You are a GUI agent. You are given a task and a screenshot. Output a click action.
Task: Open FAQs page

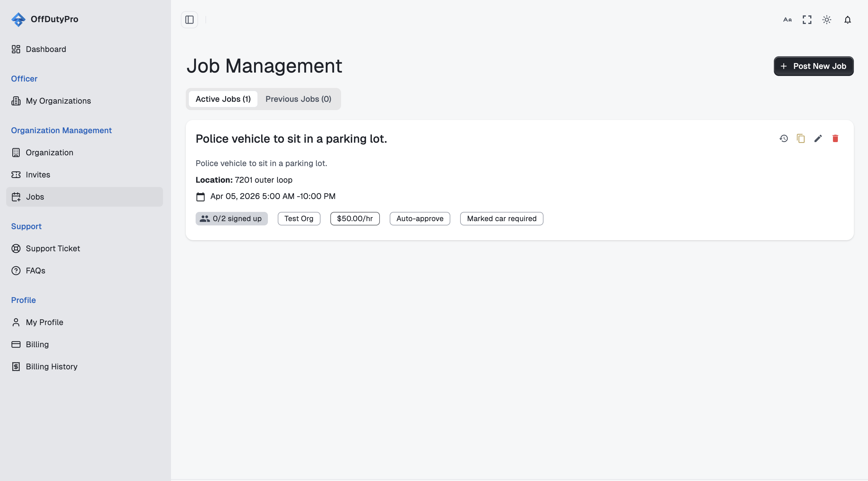pyautogui.click(x=85, y=270)
